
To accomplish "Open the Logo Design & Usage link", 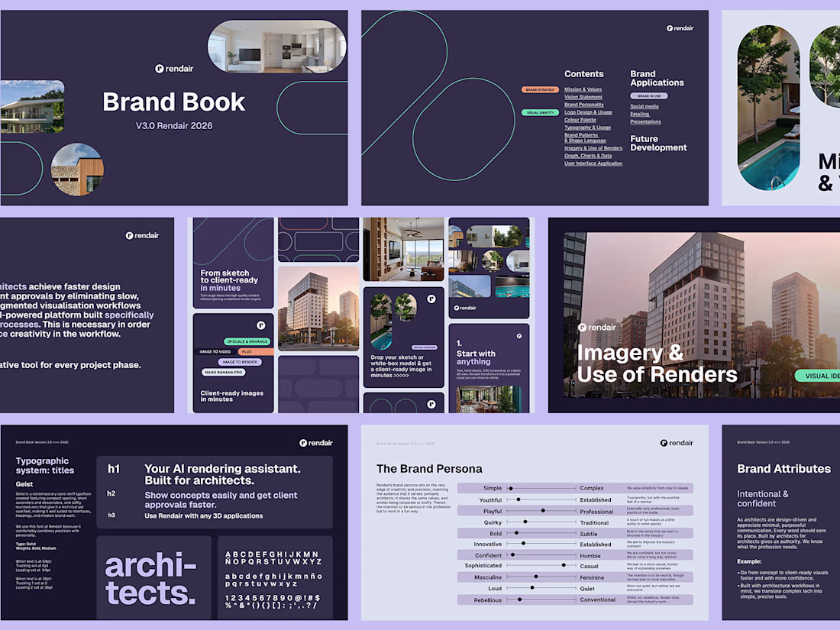I will click(x=588, y=112).
